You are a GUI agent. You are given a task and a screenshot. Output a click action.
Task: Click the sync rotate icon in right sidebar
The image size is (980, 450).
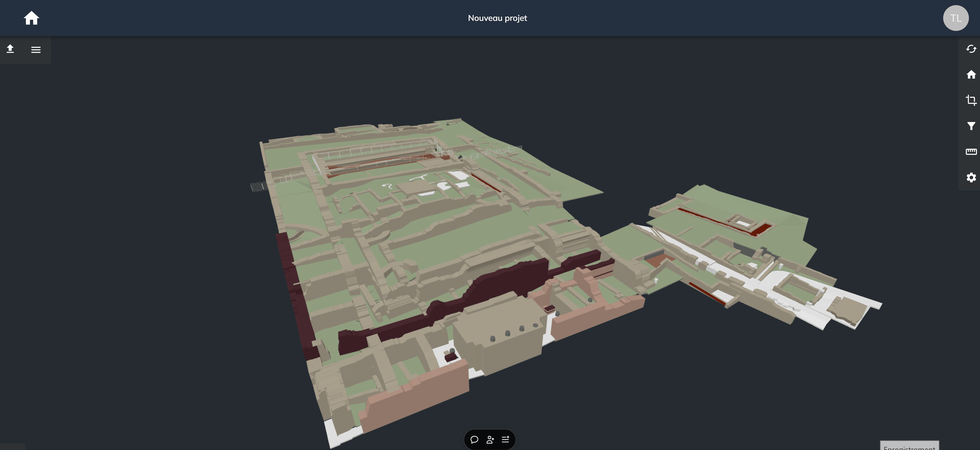971,49
